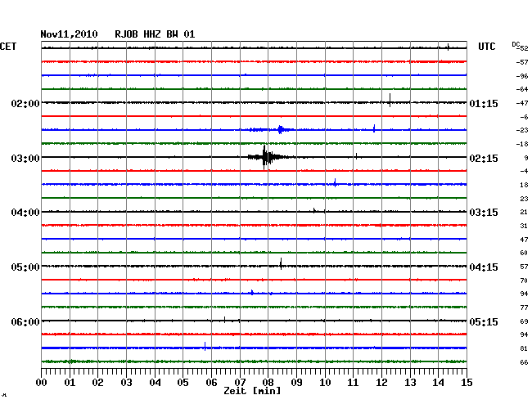Click the 01:15 UTC time label
532x404 pixels.
pos(484,103)
